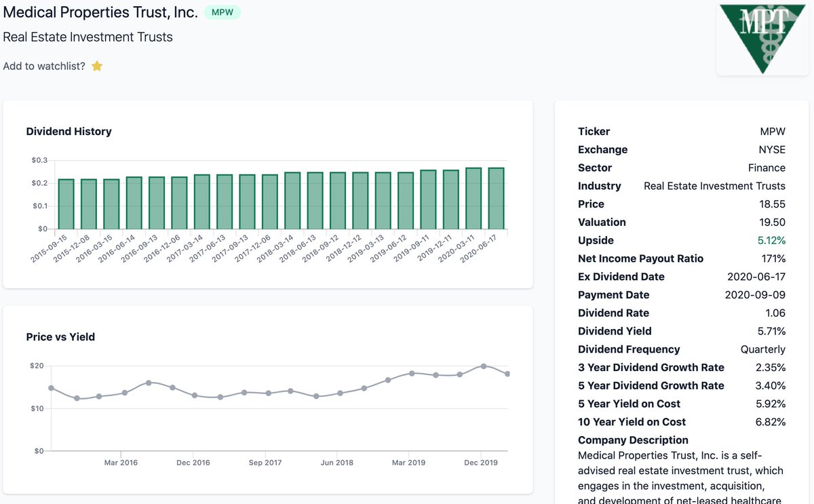Image resolution: width=814 pixels, height=504 pixels.
Task: Click the $20 y-axis label on price chart
Action: (37, 366)
